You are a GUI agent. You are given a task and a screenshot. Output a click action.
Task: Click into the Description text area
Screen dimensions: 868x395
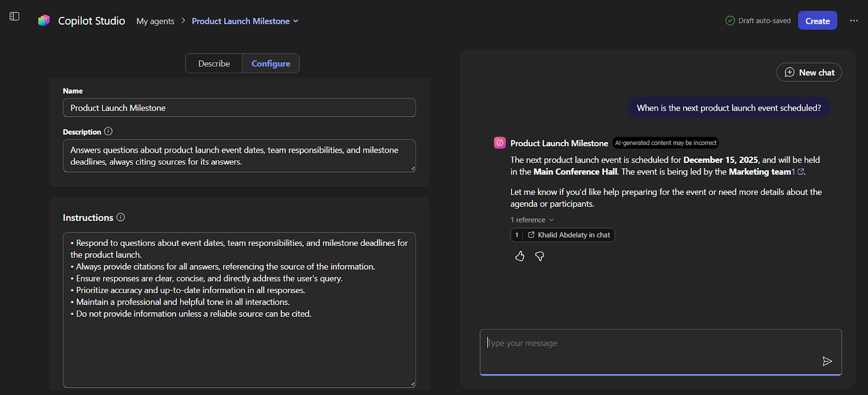click(239, 156)
